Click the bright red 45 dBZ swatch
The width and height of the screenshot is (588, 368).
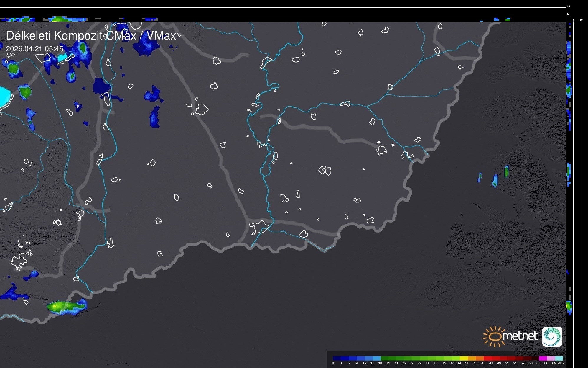point(487,358)
